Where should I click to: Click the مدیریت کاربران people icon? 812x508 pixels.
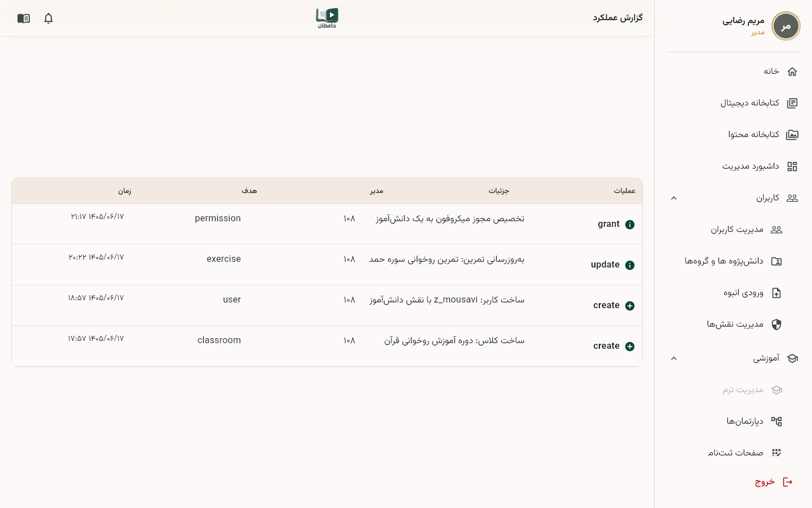pyautogui.click(x=776, y=229)
